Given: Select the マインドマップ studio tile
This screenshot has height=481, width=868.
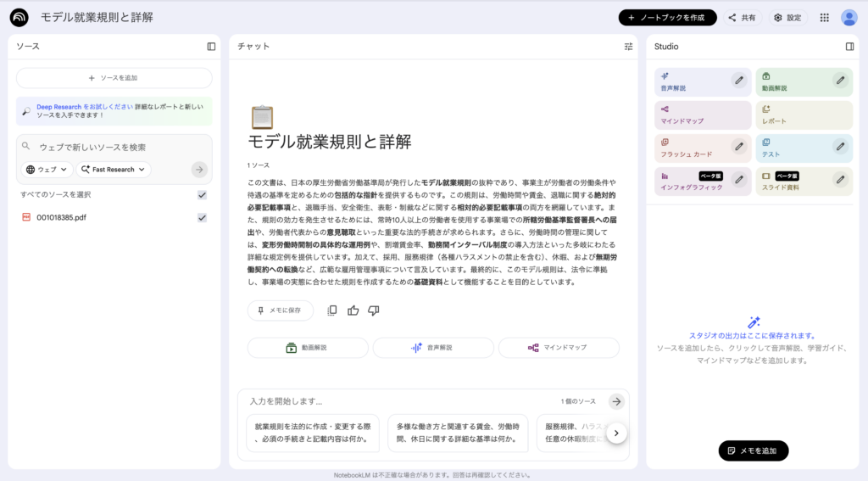Looking at the screenshot, I should (x=702, y=115).
